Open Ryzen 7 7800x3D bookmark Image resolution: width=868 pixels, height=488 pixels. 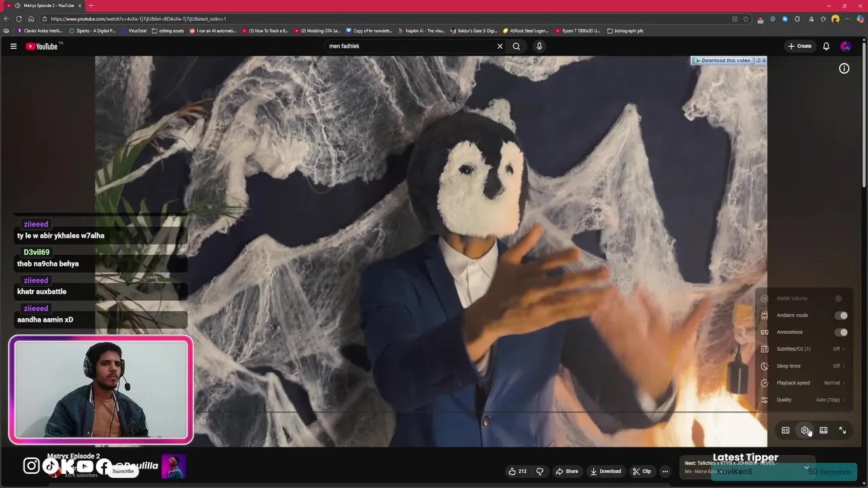(x=578, y=30)
